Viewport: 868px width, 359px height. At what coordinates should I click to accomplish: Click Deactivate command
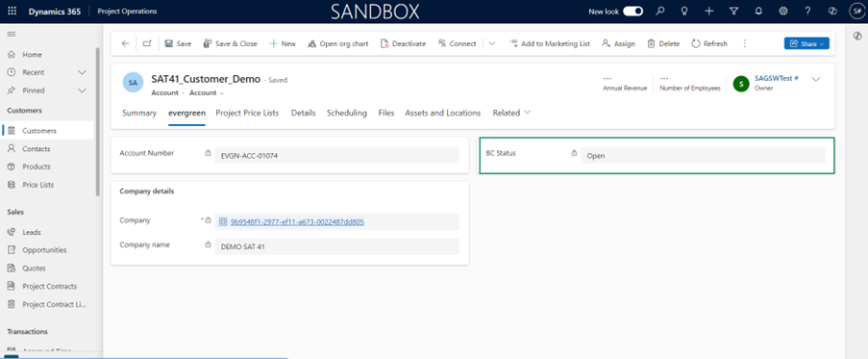[x=403, y=43]
